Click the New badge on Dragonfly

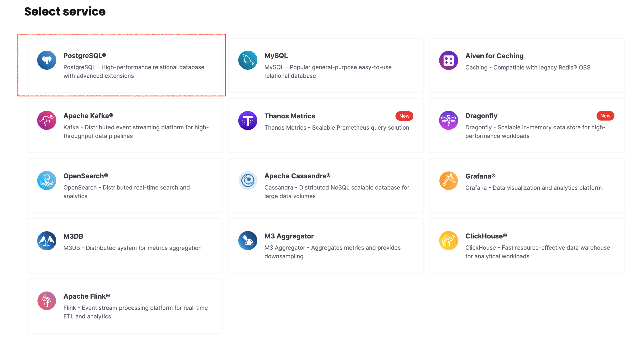(606, 116)
